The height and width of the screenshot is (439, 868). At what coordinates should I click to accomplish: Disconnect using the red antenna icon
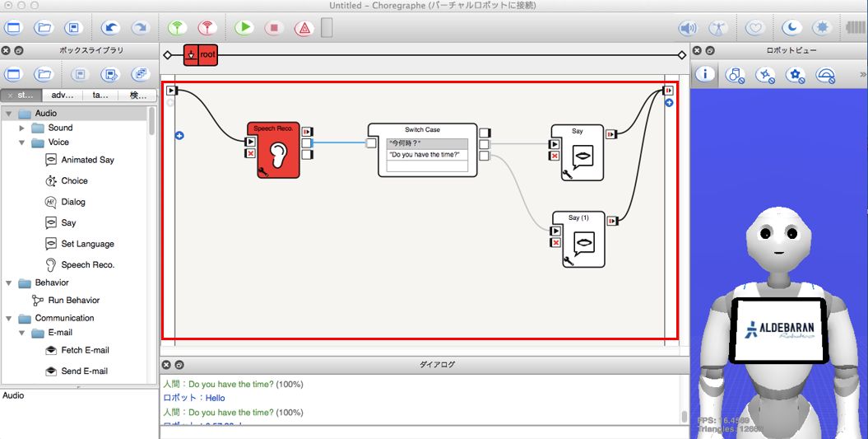point(207,28)
